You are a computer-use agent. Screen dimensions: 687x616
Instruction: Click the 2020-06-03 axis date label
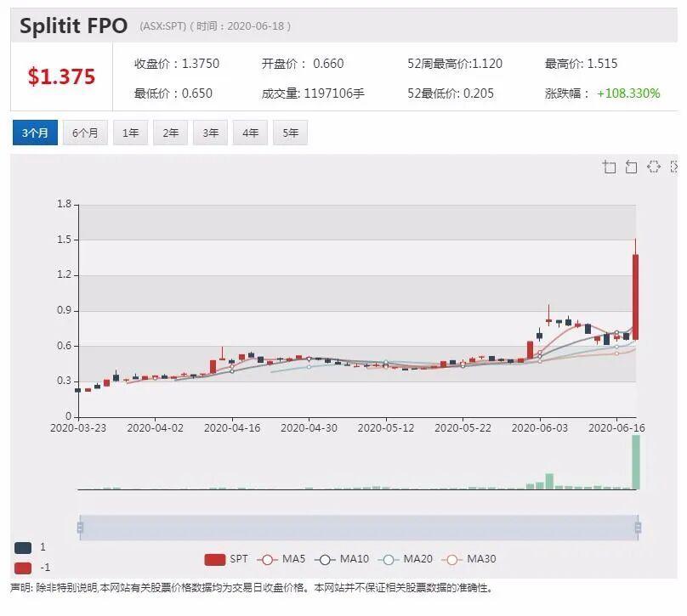[540, 428]
